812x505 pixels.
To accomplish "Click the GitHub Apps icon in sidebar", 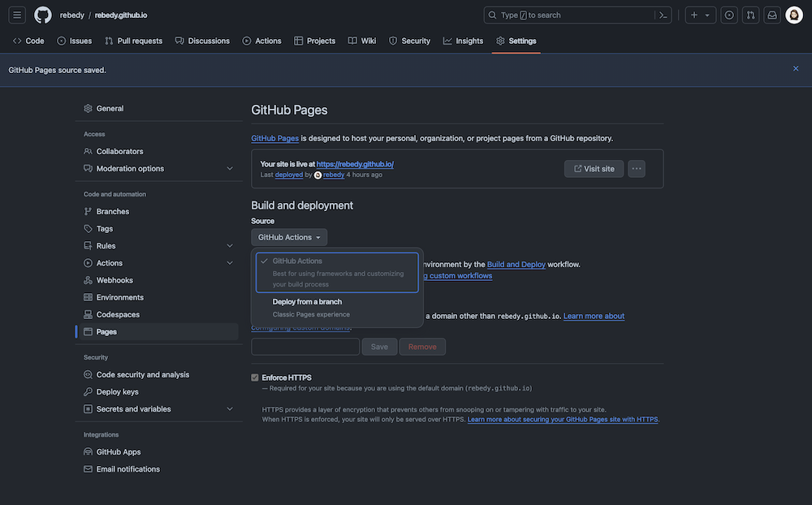I will (x=88, y=451).
